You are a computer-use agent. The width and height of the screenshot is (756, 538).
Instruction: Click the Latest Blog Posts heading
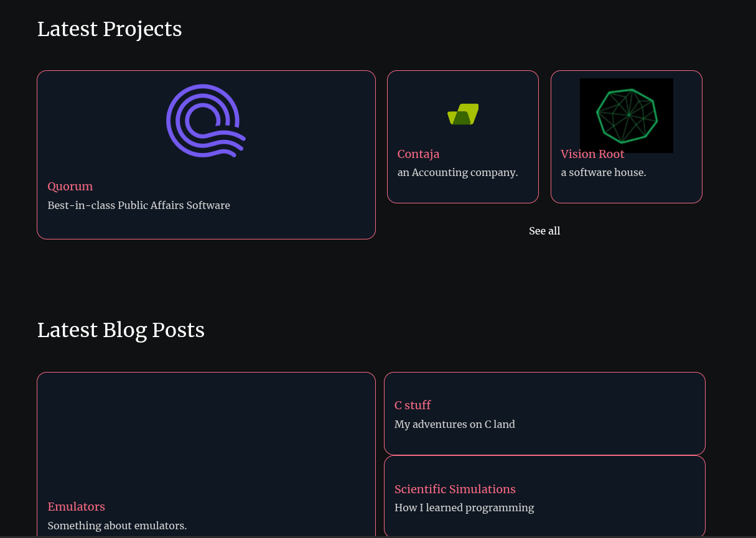121,330
